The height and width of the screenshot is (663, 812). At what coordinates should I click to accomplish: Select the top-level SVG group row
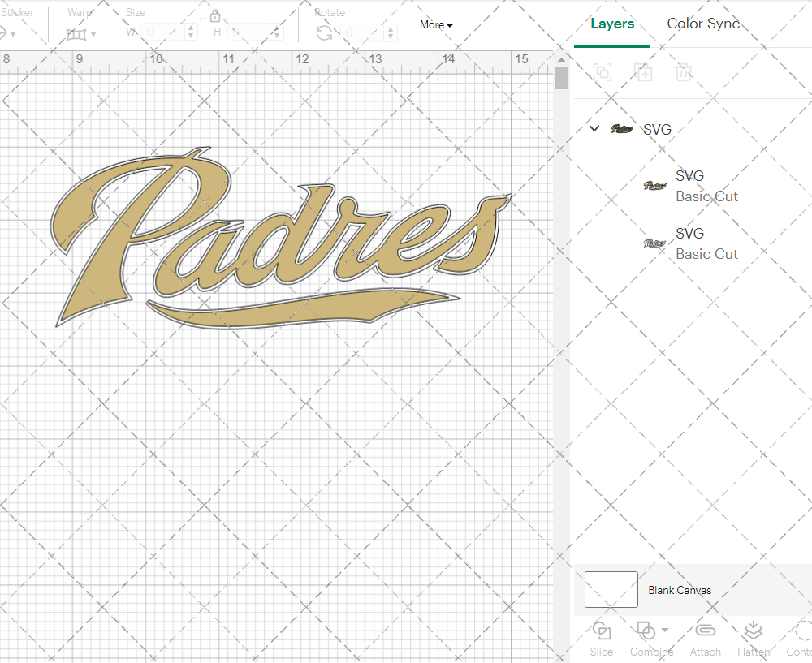pyautogui.click(x=693, y=129)
